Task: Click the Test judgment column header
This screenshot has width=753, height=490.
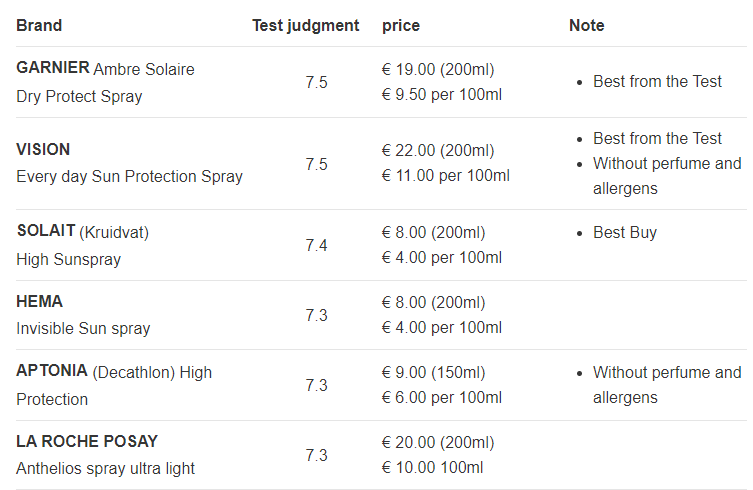Action: [x=305, y=25]
